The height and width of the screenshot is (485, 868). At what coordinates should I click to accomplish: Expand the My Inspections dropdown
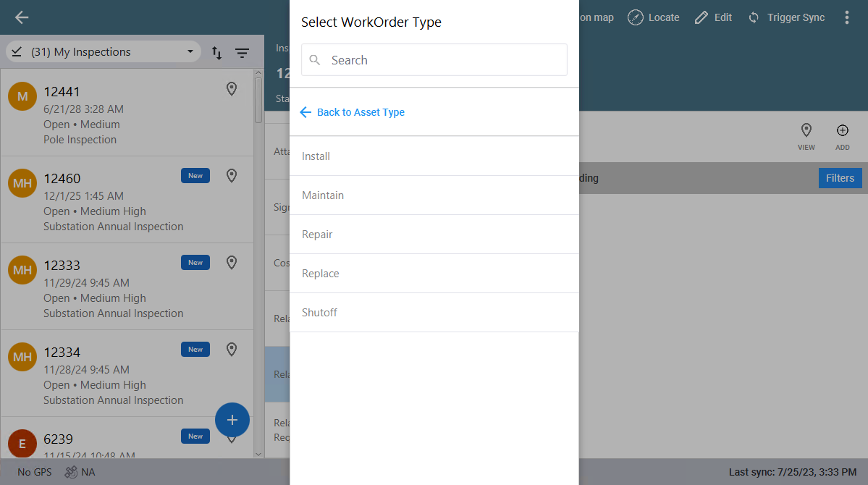coord(103,52)
